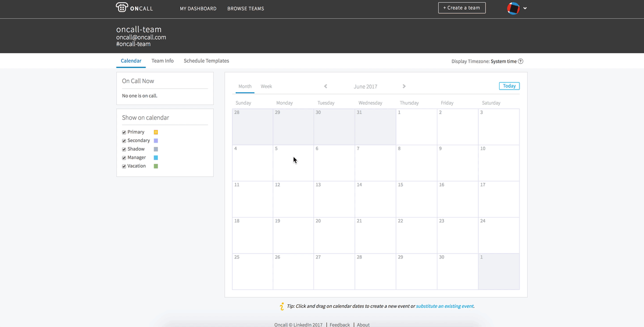Click the user avatar icon
Image resolution: width=644 pixels, height=327 pixels.
[513, 8]
